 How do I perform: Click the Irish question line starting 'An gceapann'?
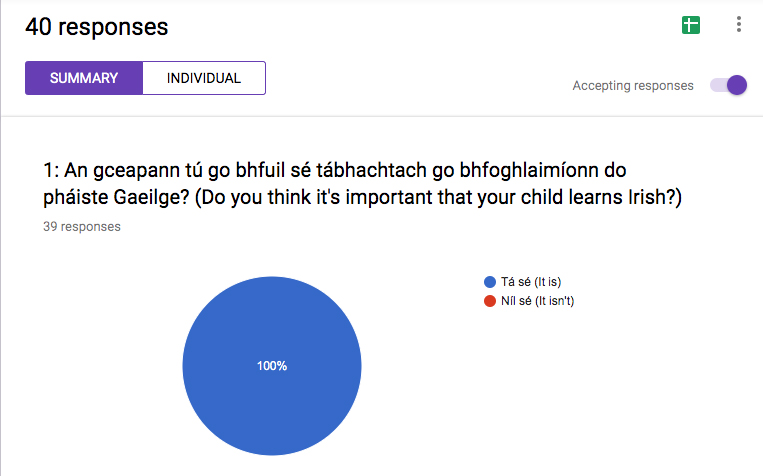coord(345,170)
